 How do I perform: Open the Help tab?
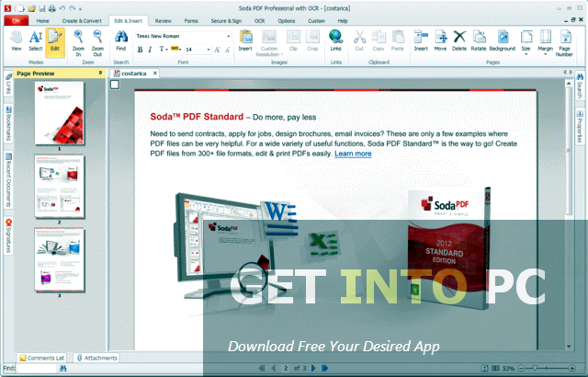click(x=343, y=21)
